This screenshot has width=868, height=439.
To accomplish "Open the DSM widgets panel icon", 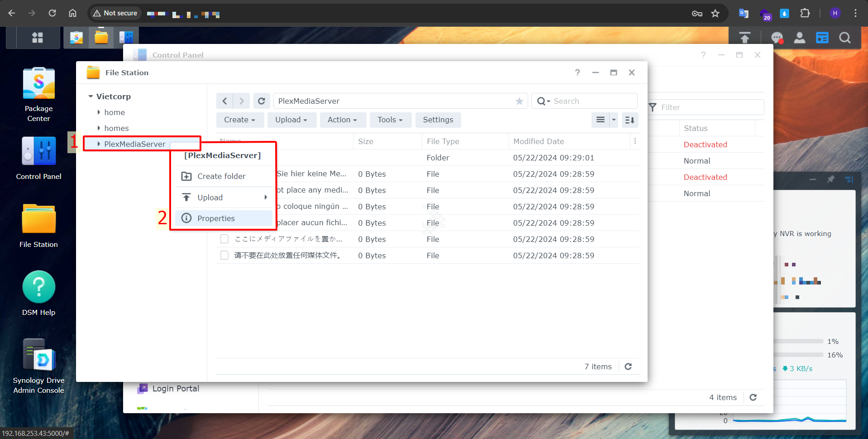I will (x=822, y=38).
